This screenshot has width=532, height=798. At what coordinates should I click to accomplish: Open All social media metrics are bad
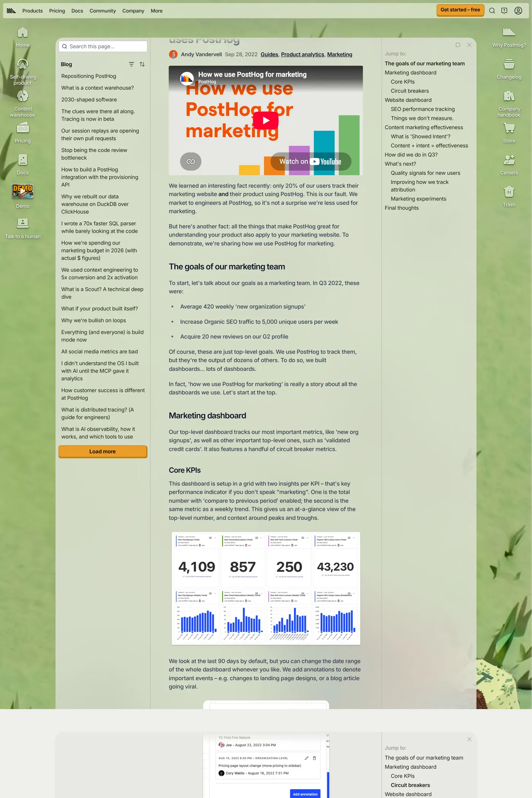[100, 351]
